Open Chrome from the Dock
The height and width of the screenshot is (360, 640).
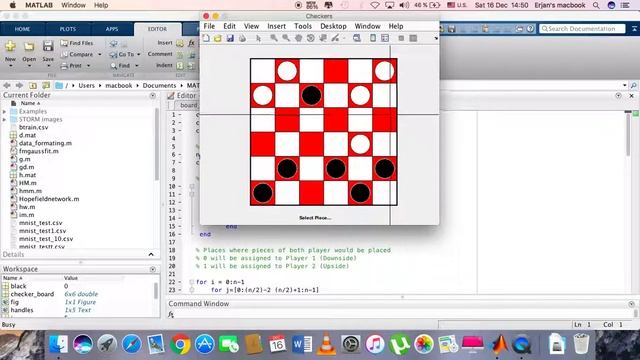point(180,344)
